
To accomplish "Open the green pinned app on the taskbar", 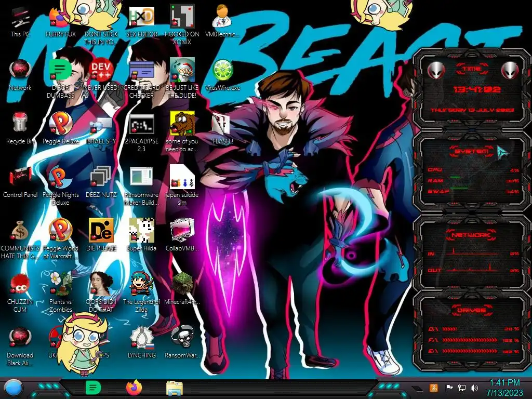I will [x=94, y=388].
